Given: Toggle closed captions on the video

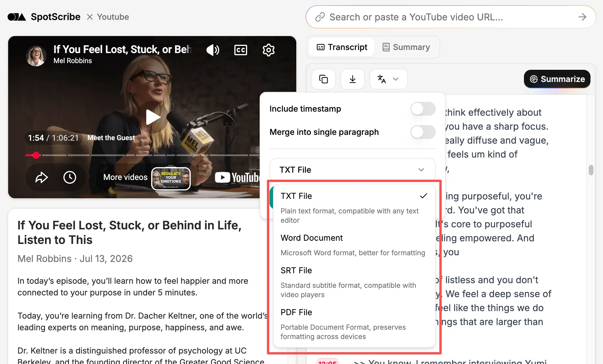Looking at the screenshot, I should [x=241, y=50].
